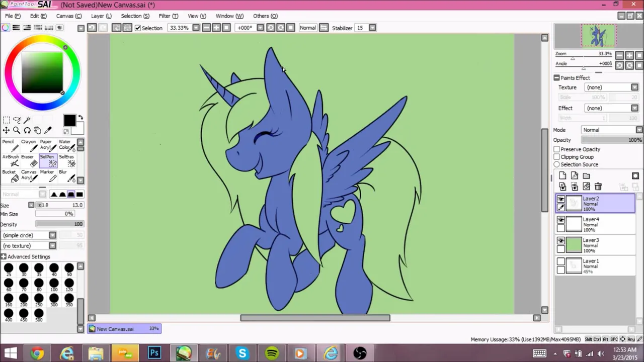Toggle the color wheel panel display

click(x=6, y=28)
